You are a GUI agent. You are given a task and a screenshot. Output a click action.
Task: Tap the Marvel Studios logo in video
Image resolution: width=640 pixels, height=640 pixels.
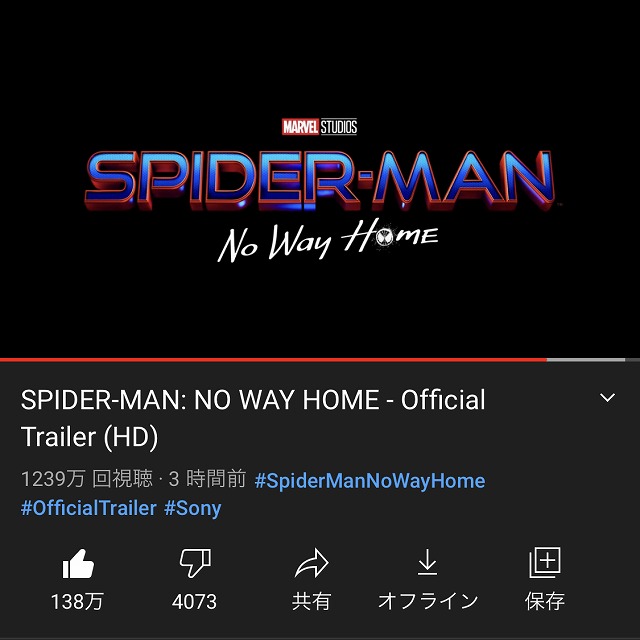(320, 127)
